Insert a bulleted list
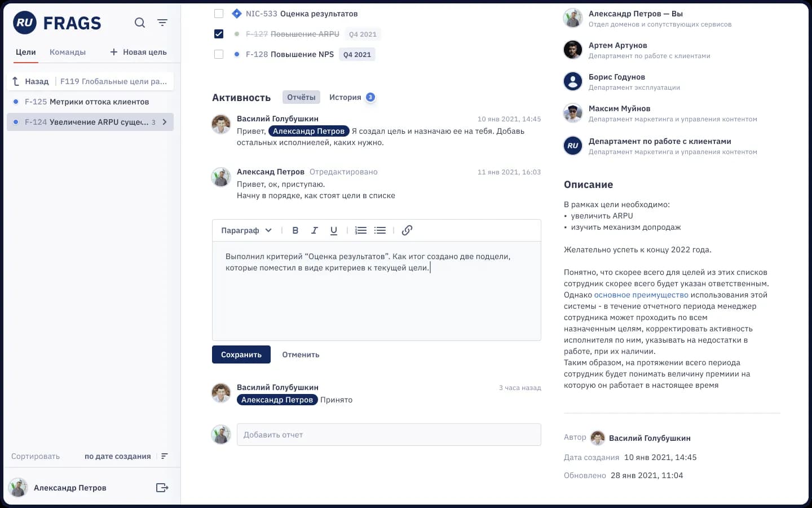Viewport: 812px width, 508px height. (x=380, y=230)
